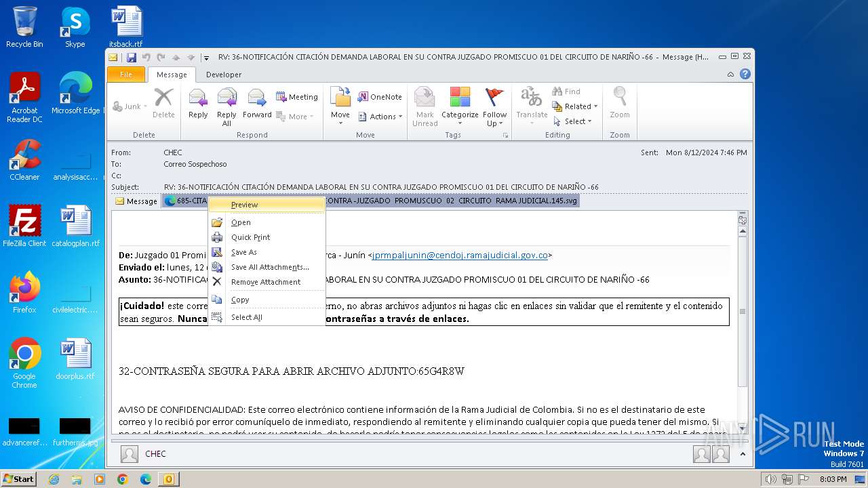Open Firefox desktop shortcut
The height and width of the screenshot is (488, 868).
[24, 292]
